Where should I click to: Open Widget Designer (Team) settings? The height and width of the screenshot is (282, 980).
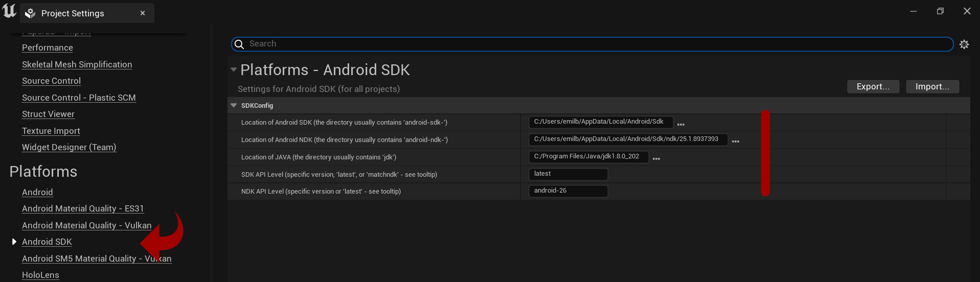coord(69,147)
